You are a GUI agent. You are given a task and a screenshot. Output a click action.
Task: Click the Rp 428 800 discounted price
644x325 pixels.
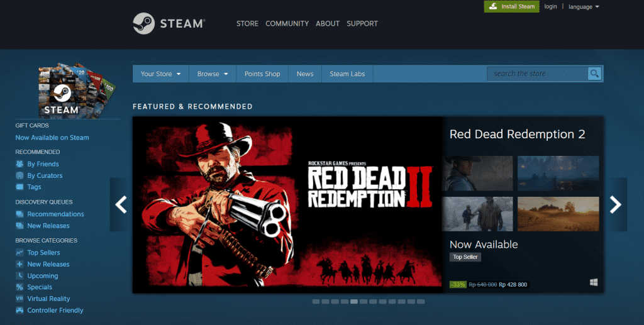tap(513, 284)
